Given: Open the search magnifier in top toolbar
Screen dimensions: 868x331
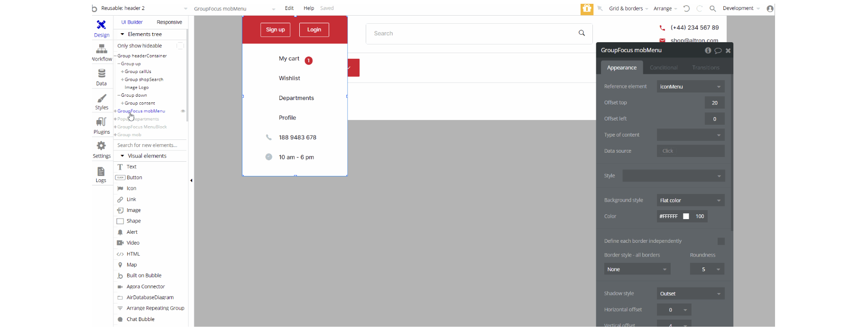Looking at the screenshot, I should click(712, 9).
